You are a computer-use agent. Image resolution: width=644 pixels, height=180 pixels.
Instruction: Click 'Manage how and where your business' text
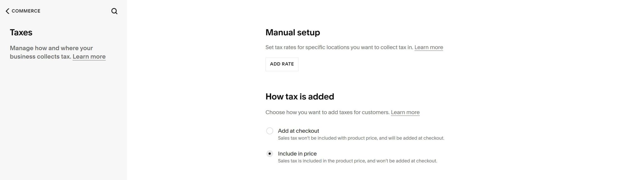51,52
